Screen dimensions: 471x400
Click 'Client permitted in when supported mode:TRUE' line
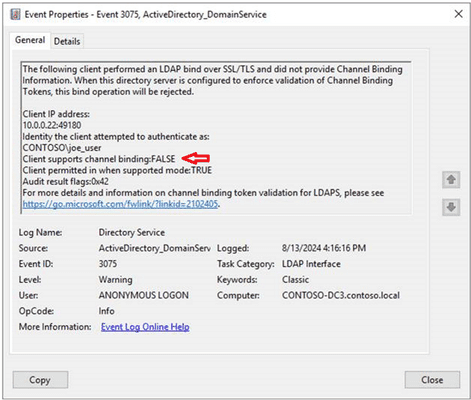117,170
